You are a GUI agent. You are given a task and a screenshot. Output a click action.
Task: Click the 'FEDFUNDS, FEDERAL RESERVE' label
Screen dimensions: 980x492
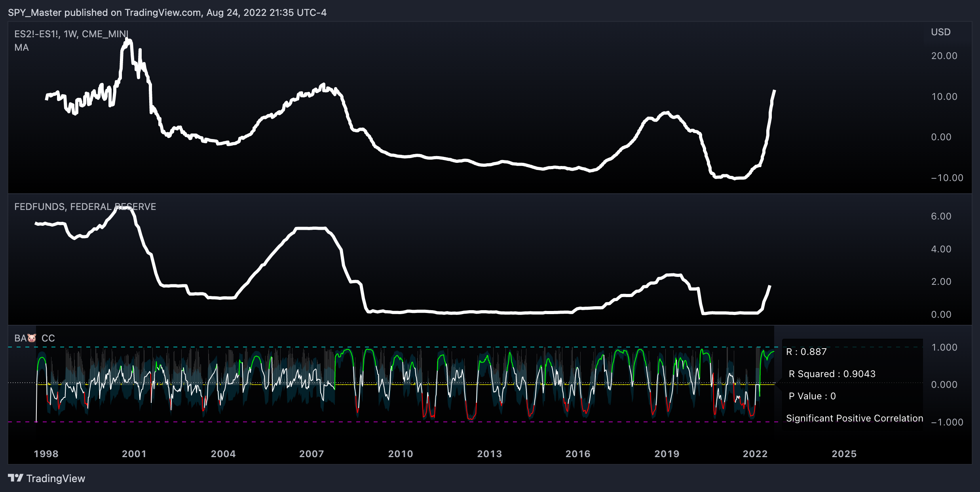(x=85, y=207)
